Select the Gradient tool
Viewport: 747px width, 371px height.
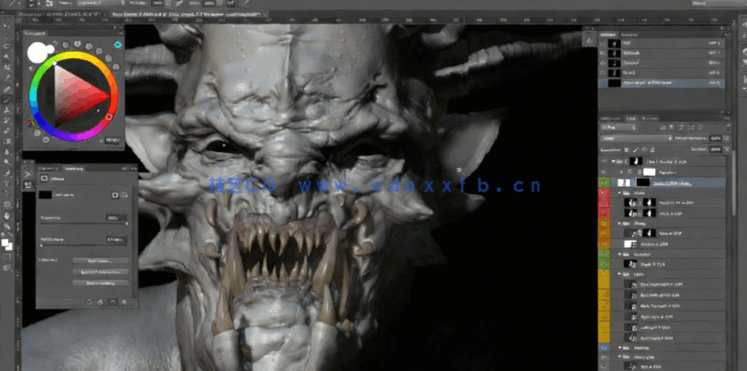pyautogui.click(x=7, y=141)
